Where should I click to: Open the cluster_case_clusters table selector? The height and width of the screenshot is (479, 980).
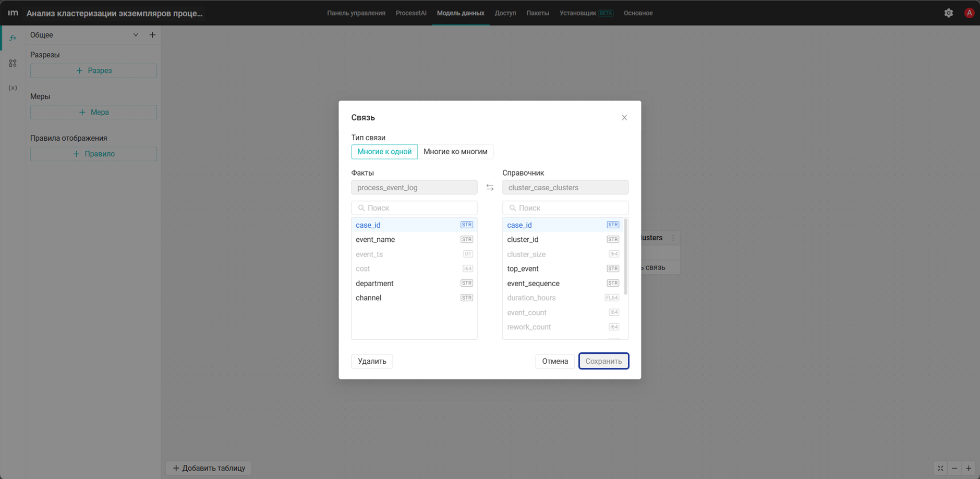tap(565, 188)
